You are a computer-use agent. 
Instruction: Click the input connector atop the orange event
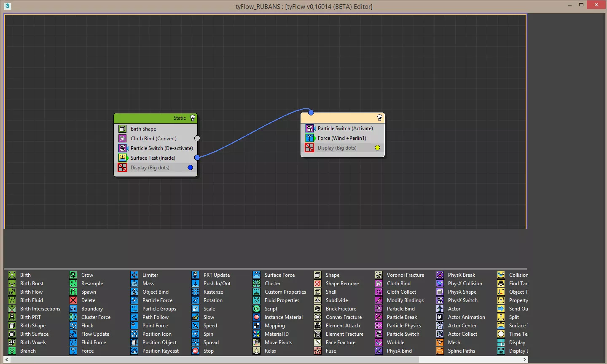click(311, 112)
